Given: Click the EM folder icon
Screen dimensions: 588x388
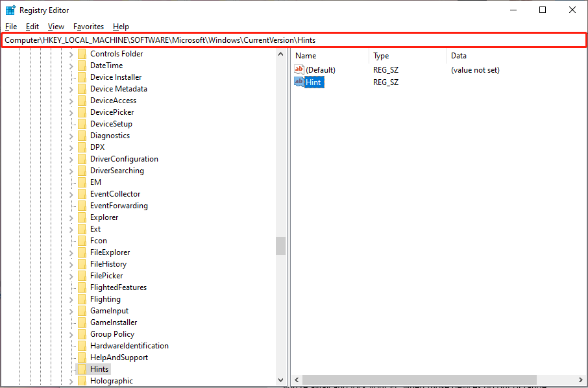Looking at the screenshot, I should click(x=82, y=182).
